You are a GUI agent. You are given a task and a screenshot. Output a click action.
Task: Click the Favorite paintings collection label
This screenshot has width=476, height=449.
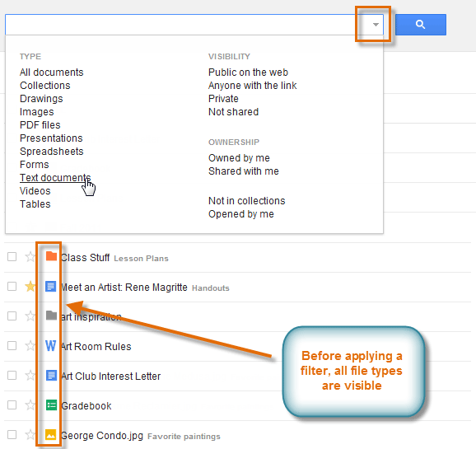click(184, 437)
